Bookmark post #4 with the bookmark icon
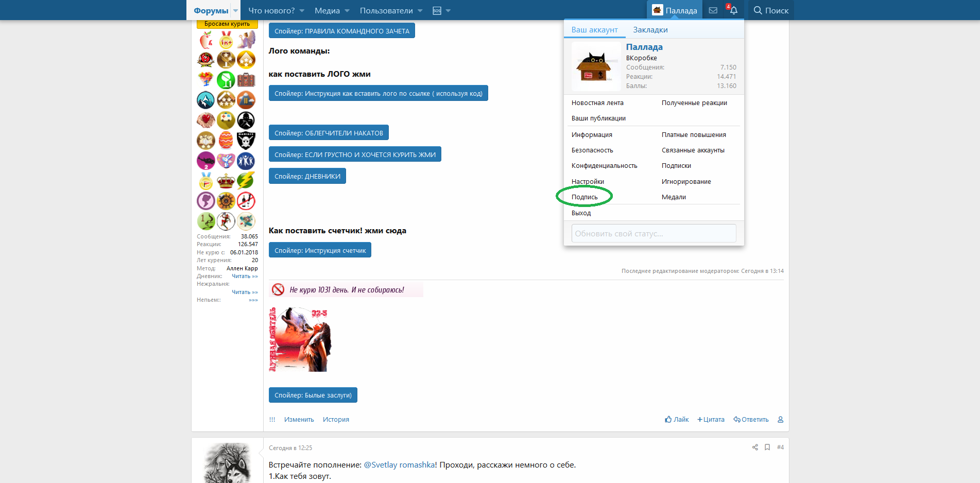 (767, 447)
